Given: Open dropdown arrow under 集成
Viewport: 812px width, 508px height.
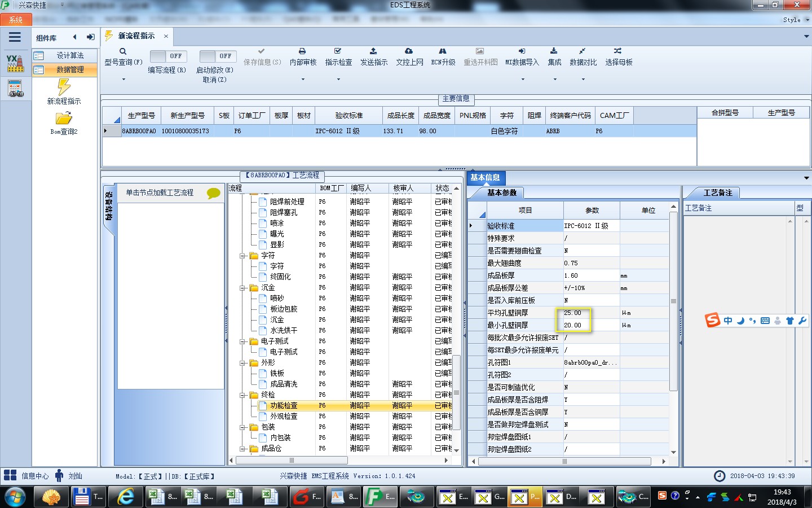Looking at the screenshot, I should click(x=555, y=80).
